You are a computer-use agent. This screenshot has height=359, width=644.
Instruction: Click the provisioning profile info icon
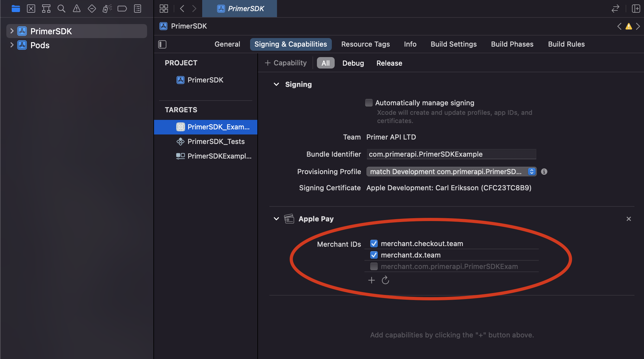tap(544, 172)
